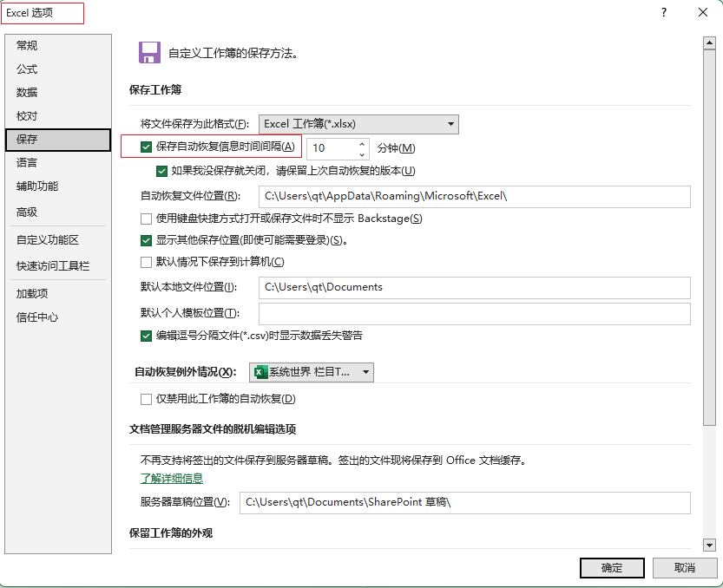Click the purple floppy disk save icon
Screen dimensions: 723x588
click(x=149, y=53)
